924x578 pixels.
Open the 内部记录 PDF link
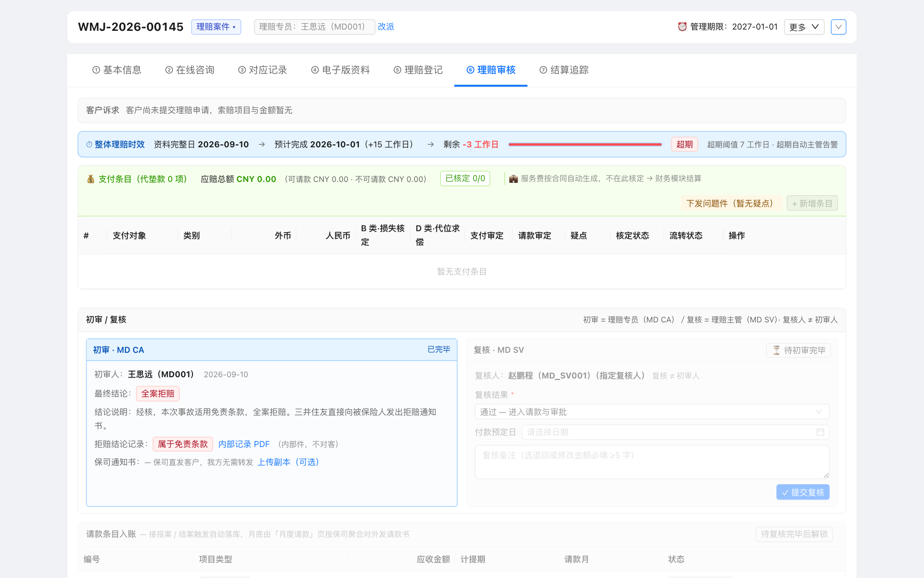(244, 444)
